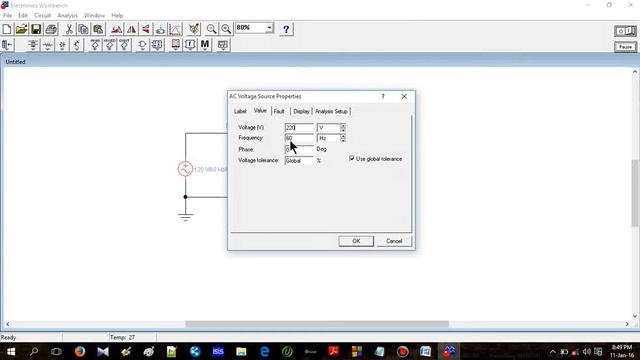640x360 pixels.
Task: Open File Explorer from the taskbar
Action: [x=241, y=351]
